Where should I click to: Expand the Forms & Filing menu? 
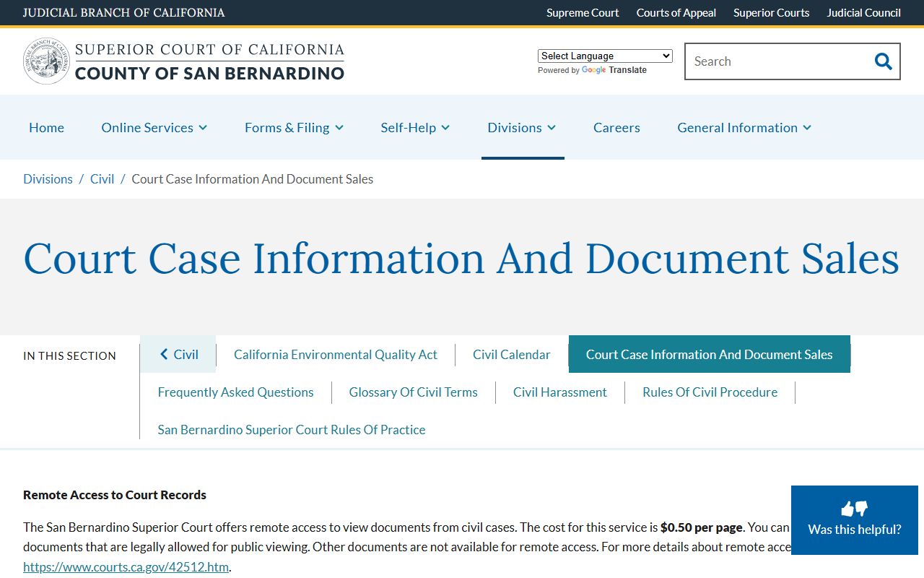point(294,127)
